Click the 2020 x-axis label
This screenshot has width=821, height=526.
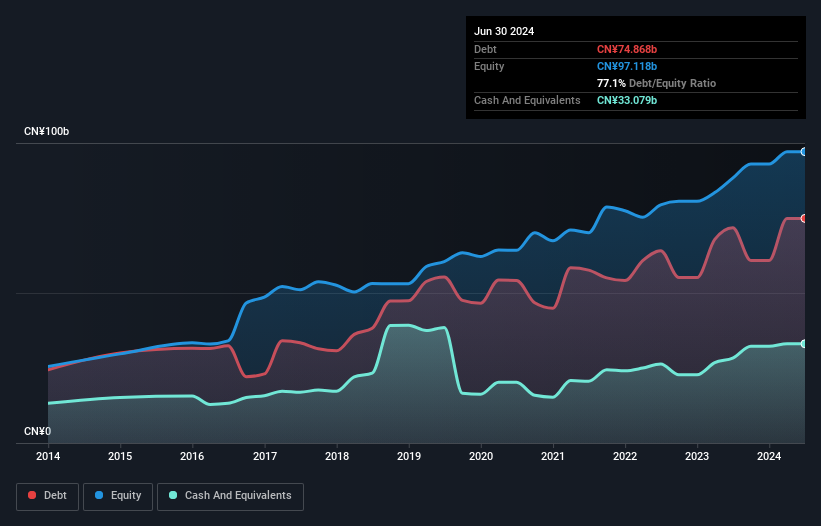pyautogui.click(x=481, y=456)
